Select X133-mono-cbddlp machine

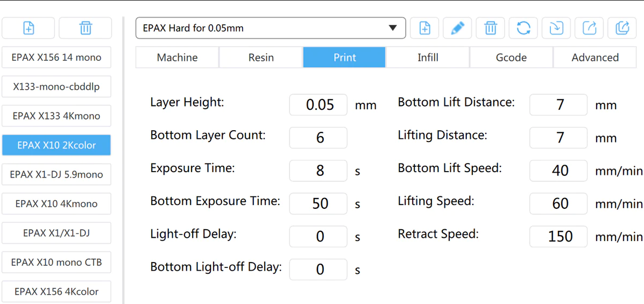point(56,87)
